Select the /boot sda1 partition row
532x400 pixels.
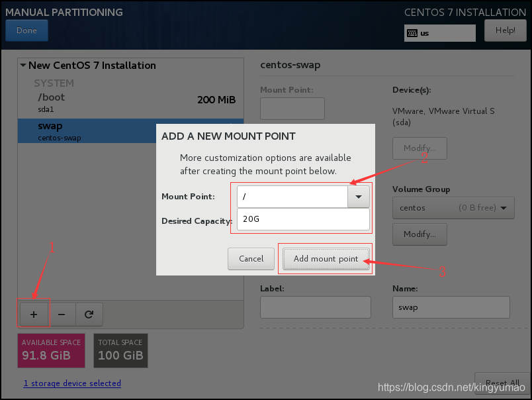coord(130,103)
